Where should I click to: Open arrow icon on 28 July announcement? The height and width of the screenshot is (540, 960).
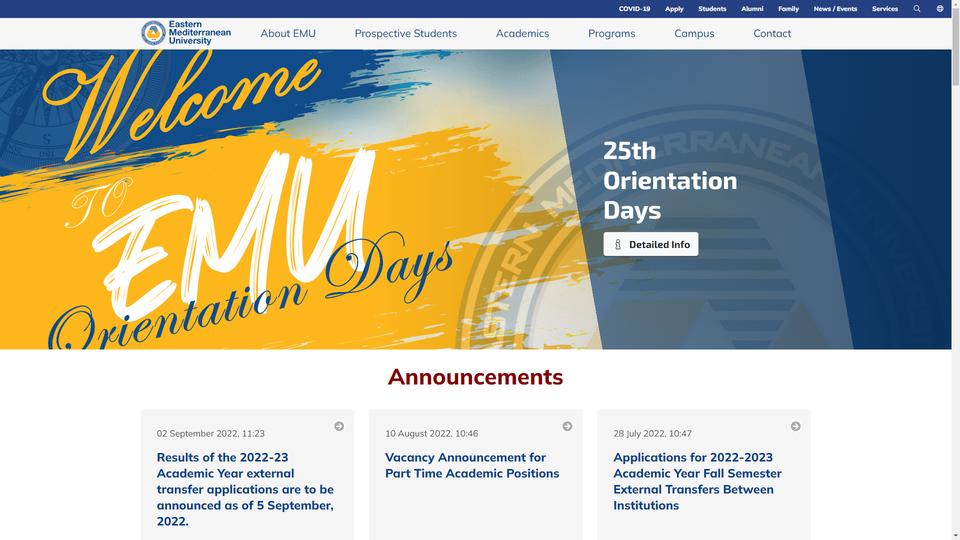coord(795,426)
